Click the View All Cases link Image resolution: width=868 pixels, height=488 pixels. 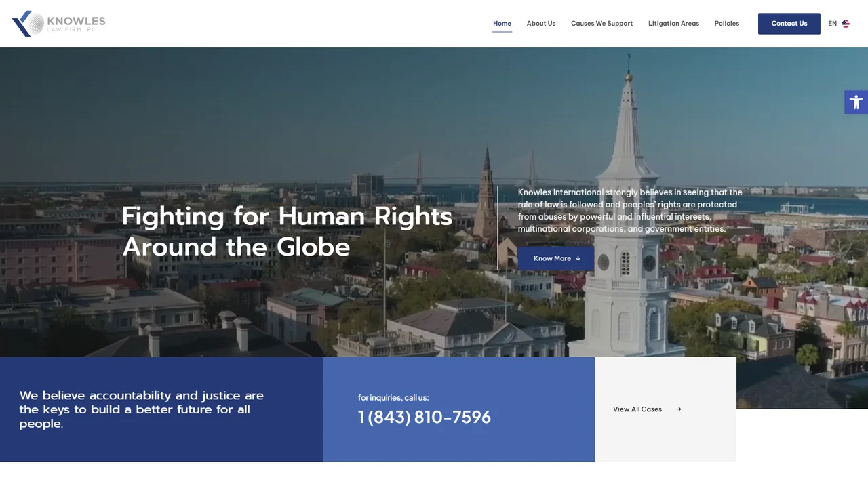coord(647,409)
